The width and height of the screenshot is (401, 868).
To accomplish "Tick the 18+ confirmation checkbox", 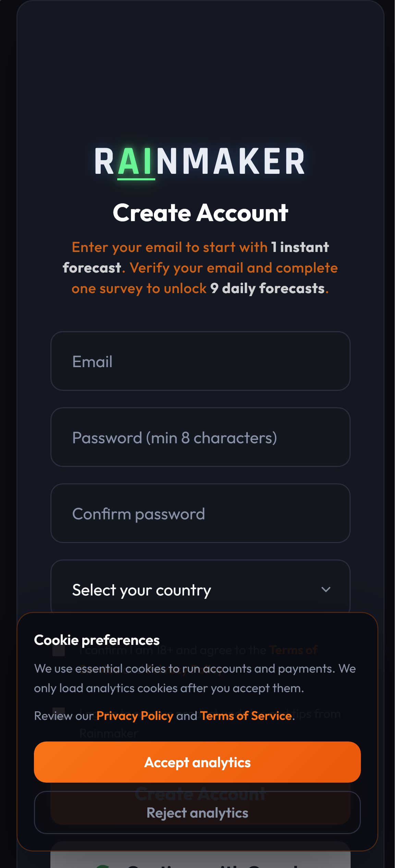I will click(59, 650).
